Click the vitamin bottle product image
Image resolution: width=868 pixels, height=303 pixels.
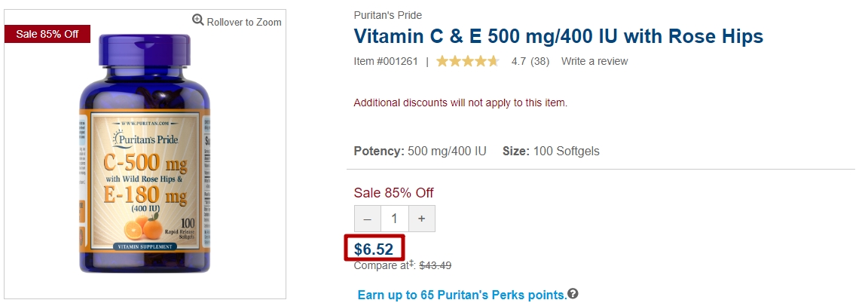click(x=145, y=154)
